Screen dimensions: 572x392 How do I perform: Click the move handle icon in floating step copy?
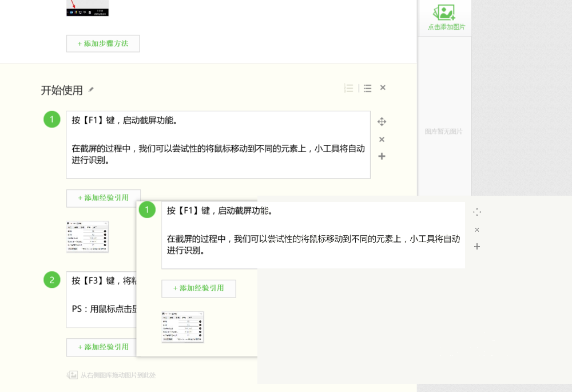(477, 212)
